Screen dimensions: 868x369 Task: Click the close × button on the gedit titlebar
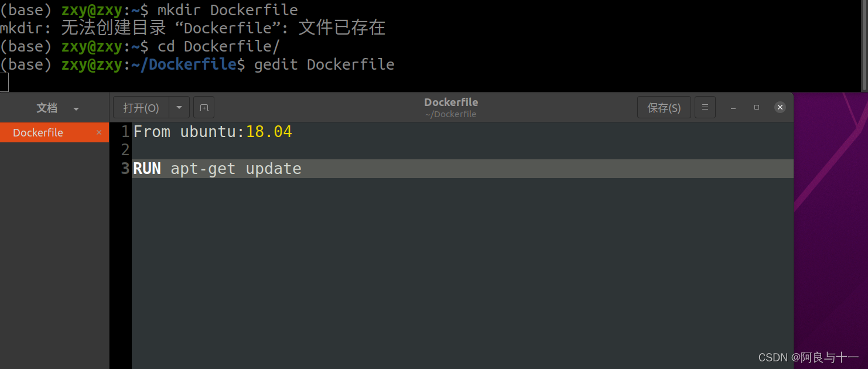(780, 107)
